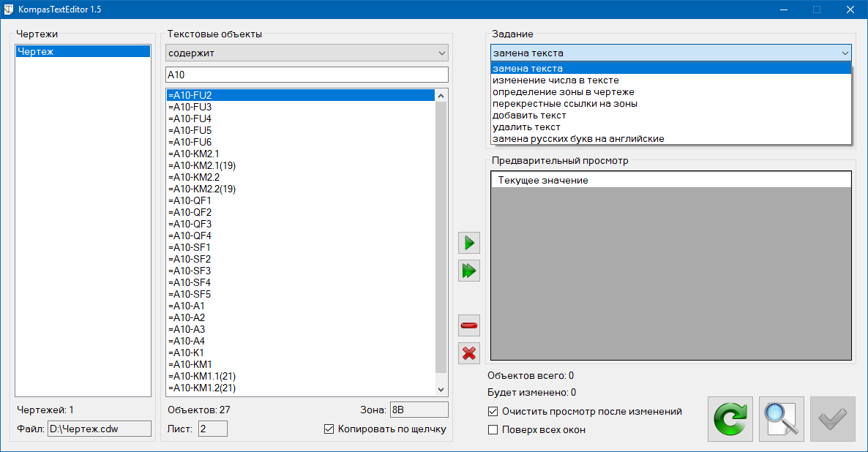Enable 'Поверх всех окон' checkbox
The height and width of the screenshot is (452, 868).
click(493, 430)
